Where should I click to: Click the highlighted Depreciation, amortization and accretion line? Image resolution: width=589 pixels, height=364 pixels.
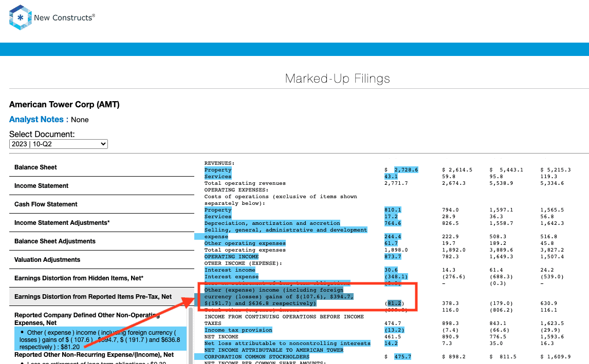pyautogui.click(x=272, y=223)
